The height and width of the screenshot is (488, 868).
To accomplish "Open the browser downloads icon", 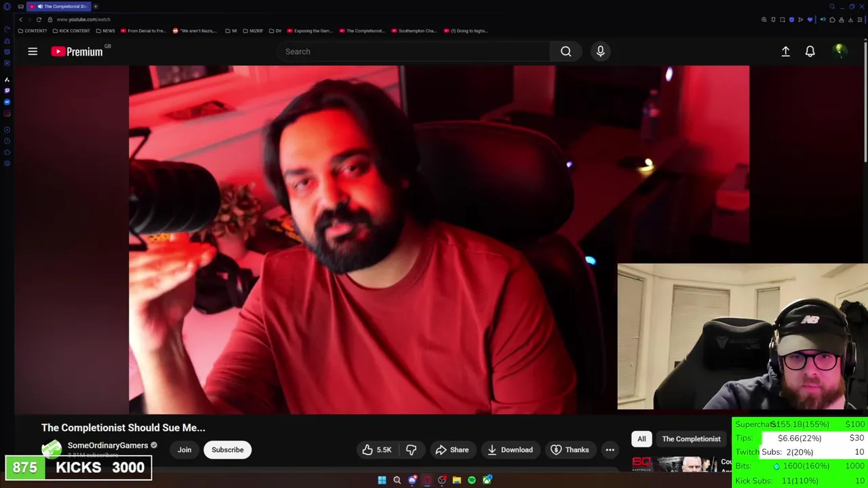I will click(x=850, y=20).
